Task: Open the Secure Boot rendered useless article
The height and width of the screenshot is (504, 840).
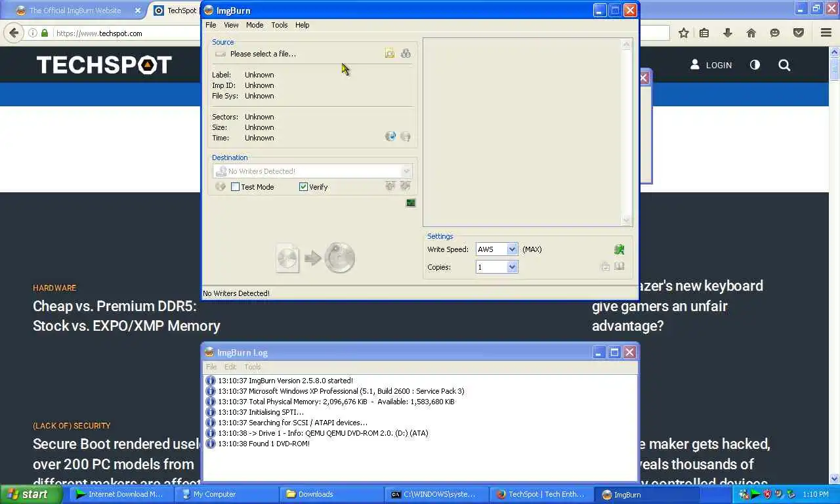Action: (117, 464)
